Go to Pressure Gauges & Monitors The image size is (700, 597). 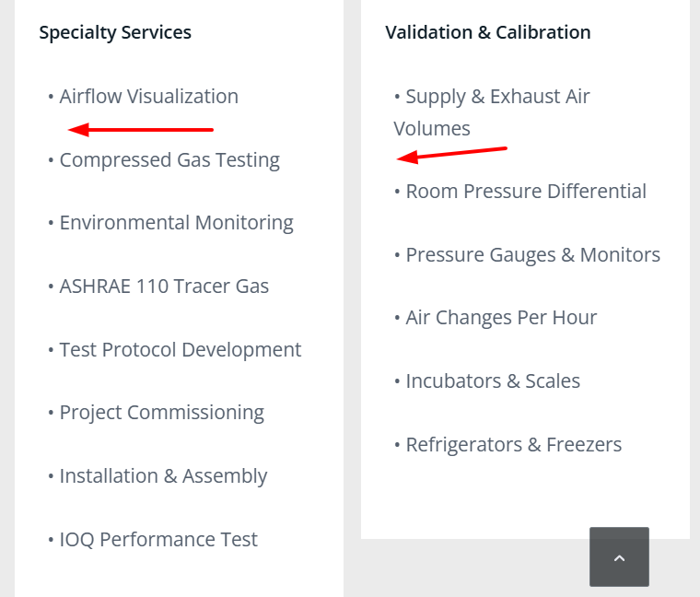[532, 255]
